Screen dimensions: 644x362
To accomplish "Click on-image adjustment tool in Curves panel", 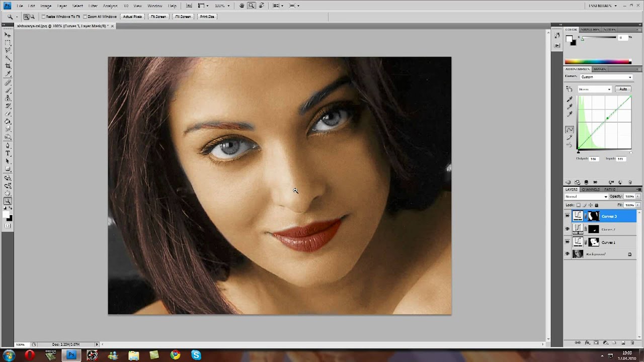I will tap(569, 88).
